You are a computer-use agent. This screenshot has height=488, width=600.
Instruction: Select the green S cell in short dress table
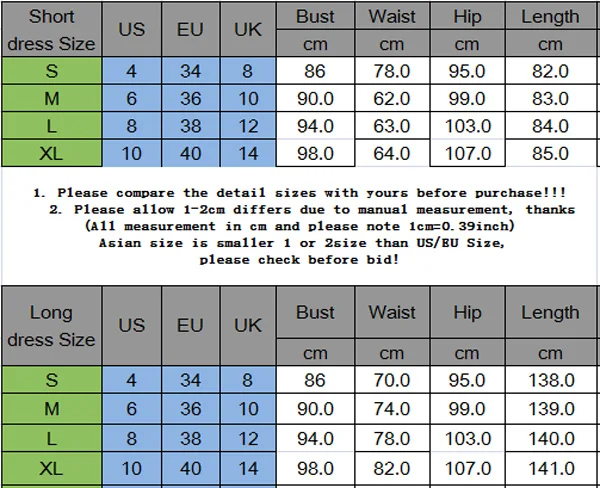(52, 71)
